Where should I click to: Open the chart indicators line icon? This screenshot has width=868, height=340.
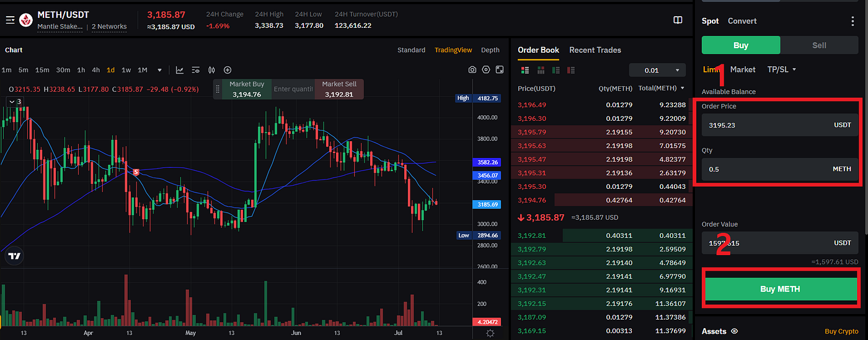(179, 70)
